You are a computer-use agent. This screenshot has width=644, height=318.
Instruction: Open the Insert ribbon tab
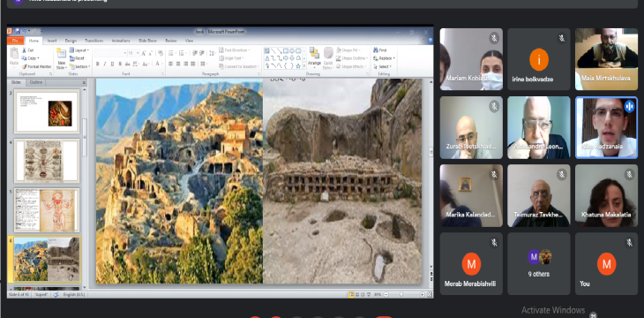[x=52, y=41]
